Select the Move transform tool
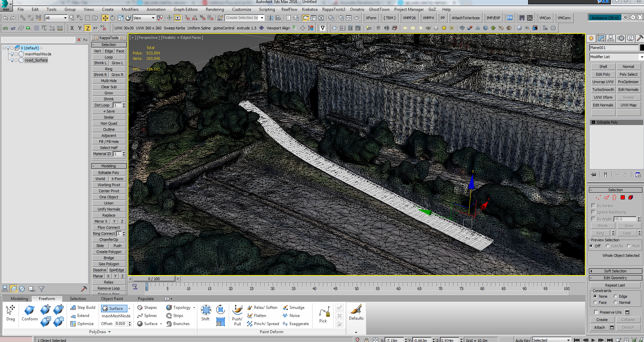Screen dimensions: 644x342 pos(105,18)
